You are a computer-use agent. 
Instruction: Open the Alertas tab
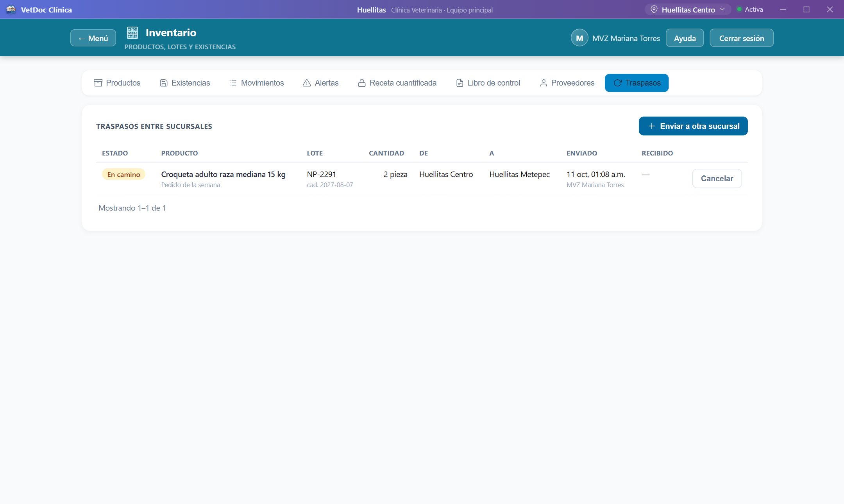click(321, 83)
